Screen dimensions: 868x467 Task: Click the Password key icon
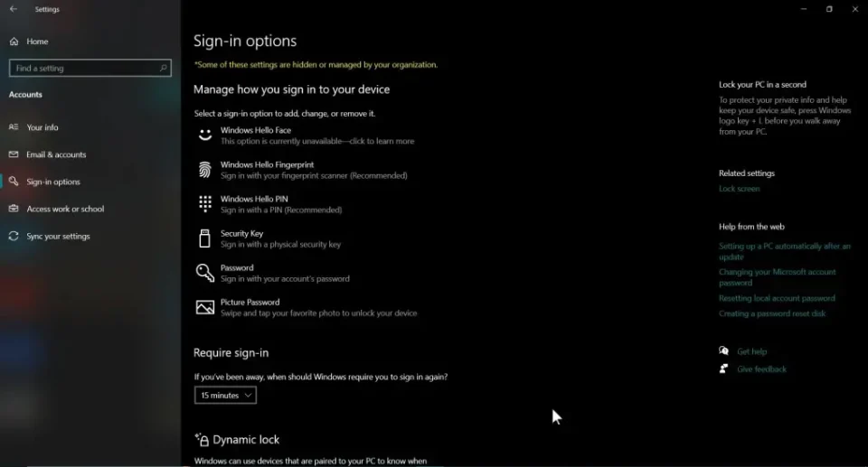pos(205,273)
